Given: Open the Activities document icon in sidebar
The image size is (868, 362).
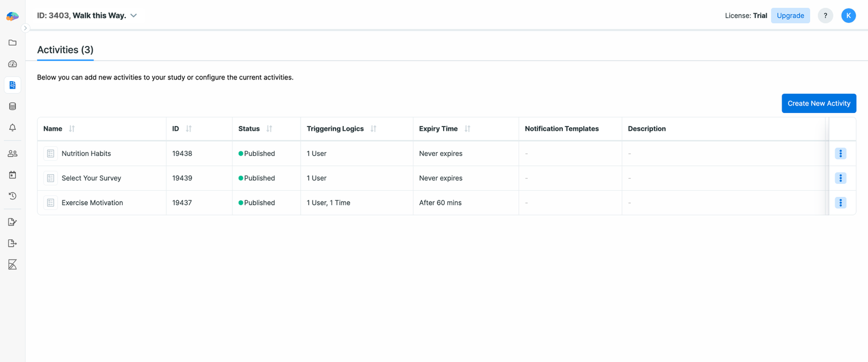Looking at the screenshot, I should (x=12, y=85).
